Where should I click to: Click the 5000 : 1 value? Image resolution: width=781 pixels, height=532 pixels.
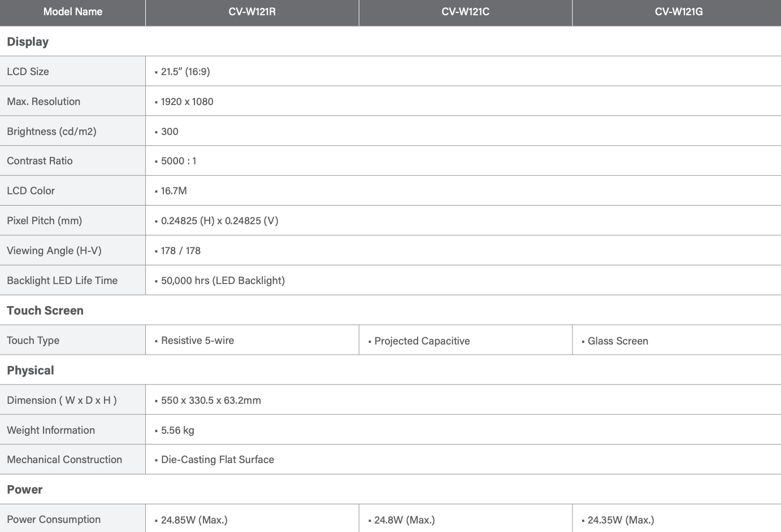click(179, 161)
